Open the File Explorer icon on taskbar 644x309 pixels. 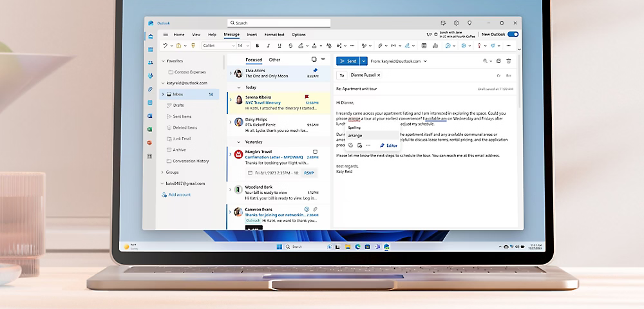click(x=348, y=247)
